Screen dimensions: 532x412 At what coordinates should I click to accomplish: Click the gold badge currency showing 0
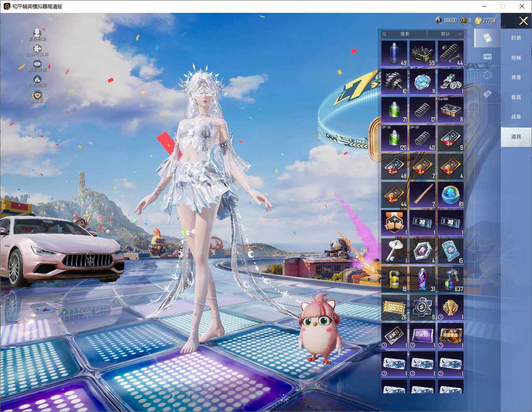[466, 20]
